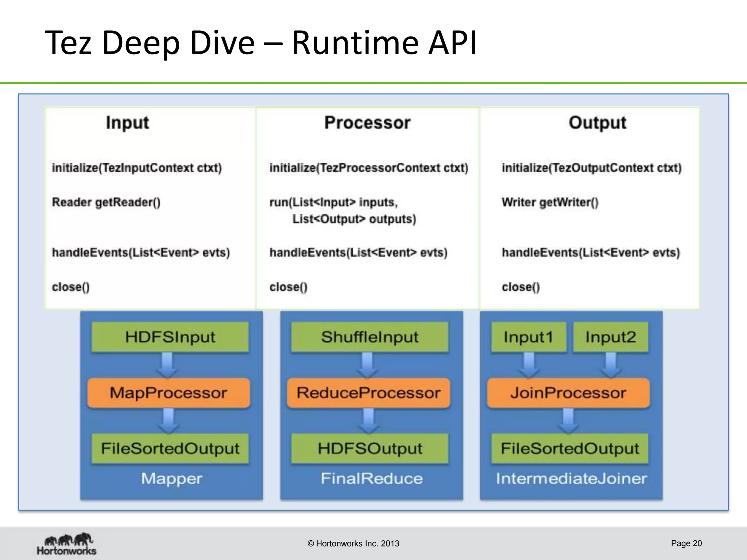Click the Hortonworks elephant logo
The height and width of the screenshot is (560, 747).
point(67,544)
